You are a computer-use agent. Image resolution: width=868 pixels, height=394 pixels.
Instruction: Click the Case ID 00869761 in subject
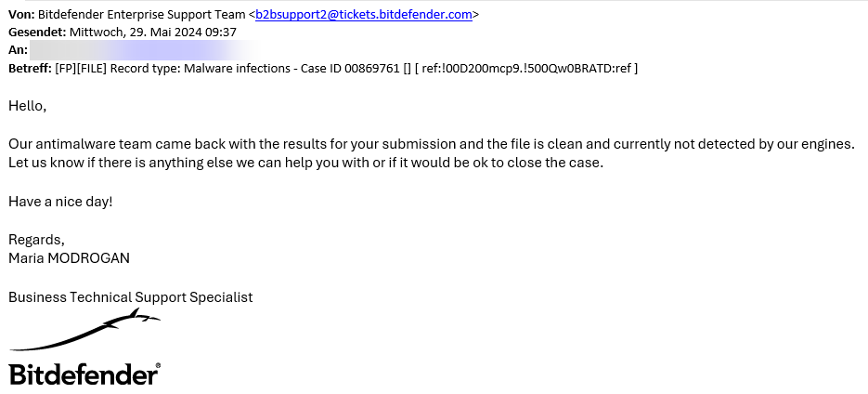click(350, 68)
